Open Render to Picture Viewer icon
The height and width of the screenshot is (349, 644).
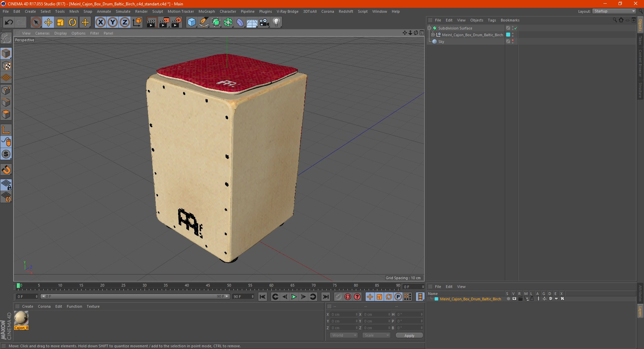(x=164, y=22)
